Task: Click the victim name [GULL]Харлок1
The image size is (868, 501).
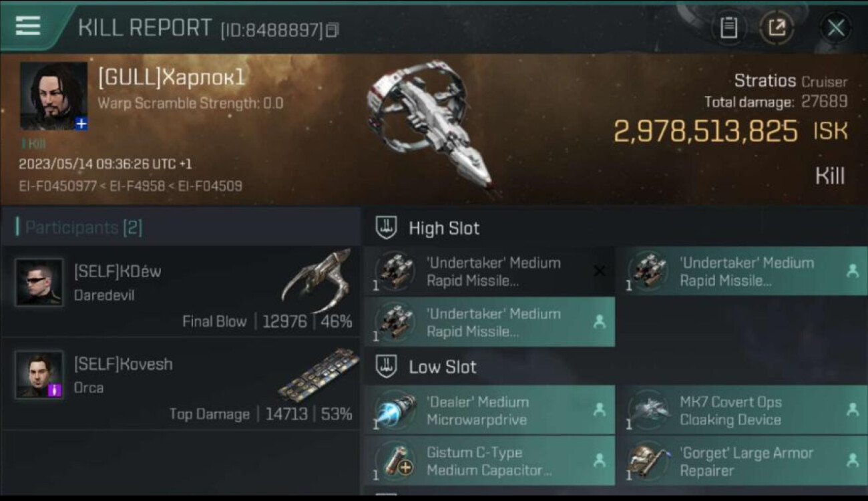Action: [x=172, y=77]
